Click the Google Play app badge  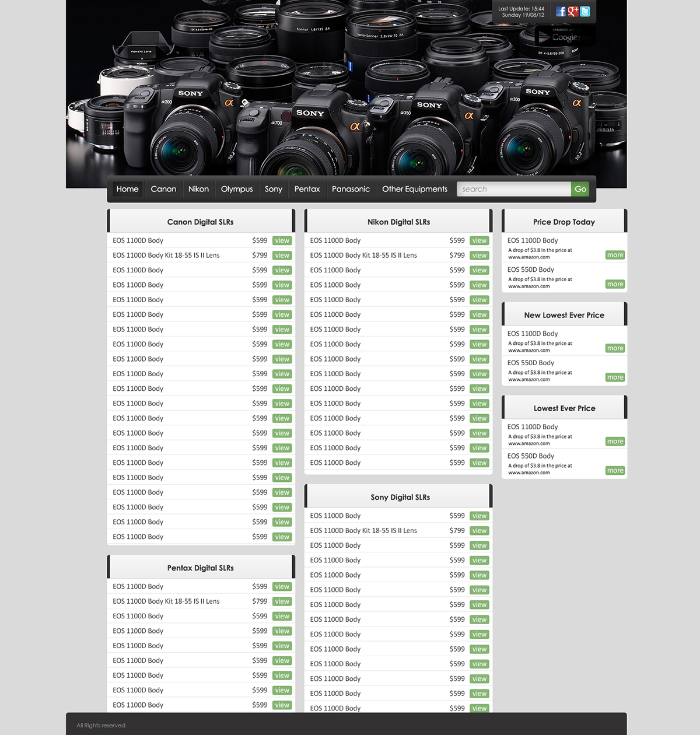(x=565, y=36)
